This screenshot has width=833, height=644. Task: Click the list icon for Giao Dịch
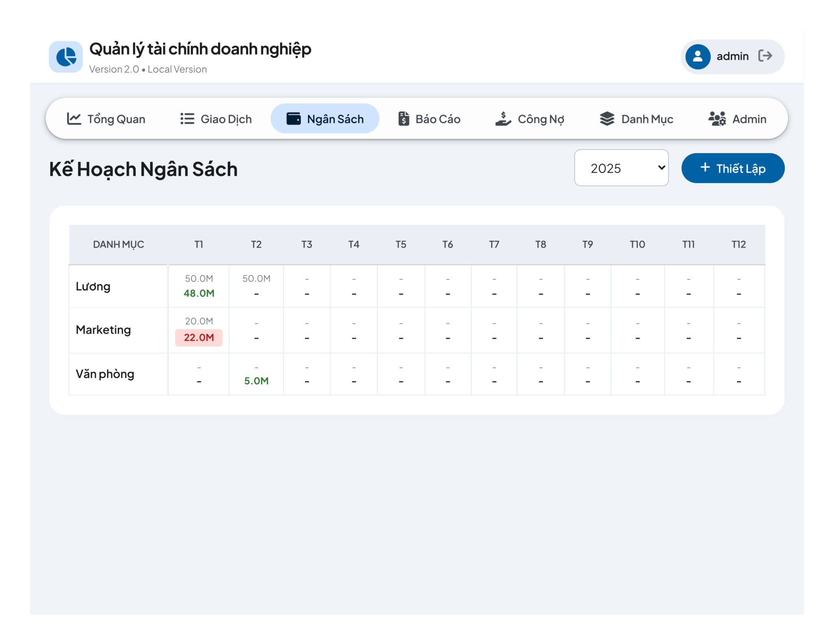[x=187, y=119]
